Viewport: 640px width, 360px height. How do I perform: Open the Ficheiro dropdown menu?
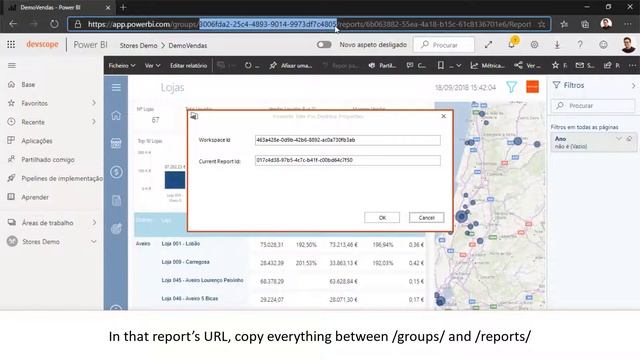(x=122, y=65)
